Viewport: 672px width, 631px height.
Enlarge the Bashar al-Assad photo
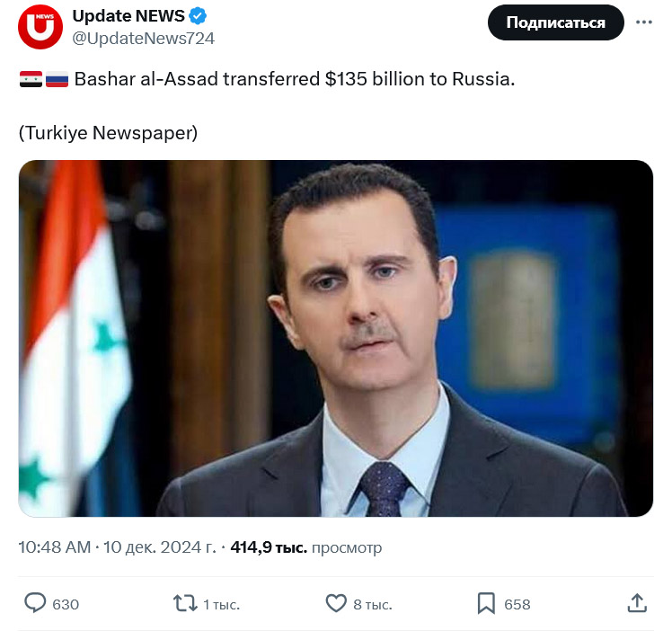click(336, 339)
